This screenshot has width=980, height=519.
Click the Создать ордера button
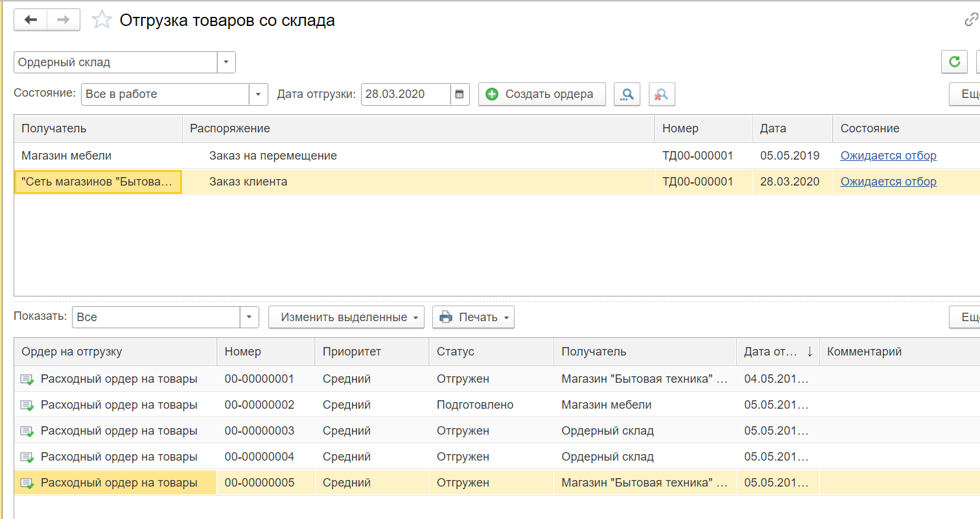coord(541,94)
